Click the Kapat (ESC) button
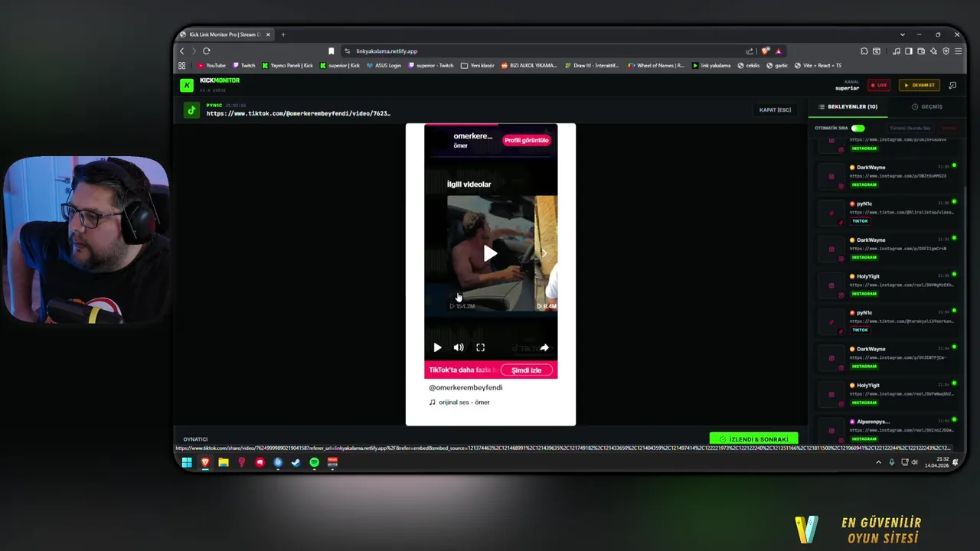Viewport: 980px width, 551px height. point(775,110)
